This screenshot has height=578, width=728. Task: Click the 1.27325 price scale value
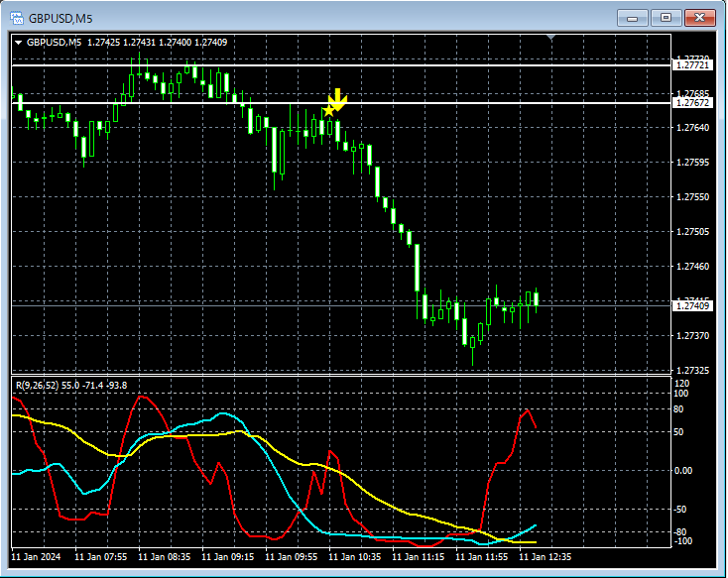pyautogui.click(x=692, y=370)
